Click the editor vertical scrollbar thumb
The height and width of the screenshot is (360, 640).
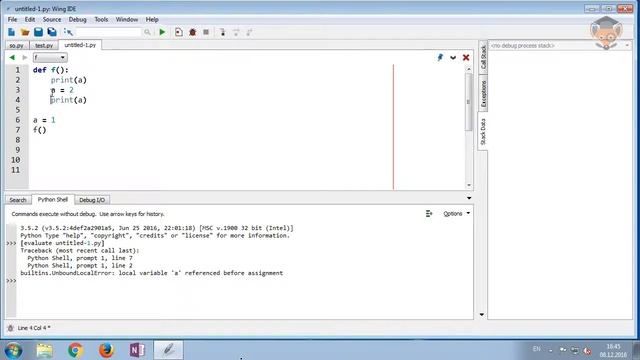(x=468, y=102)
